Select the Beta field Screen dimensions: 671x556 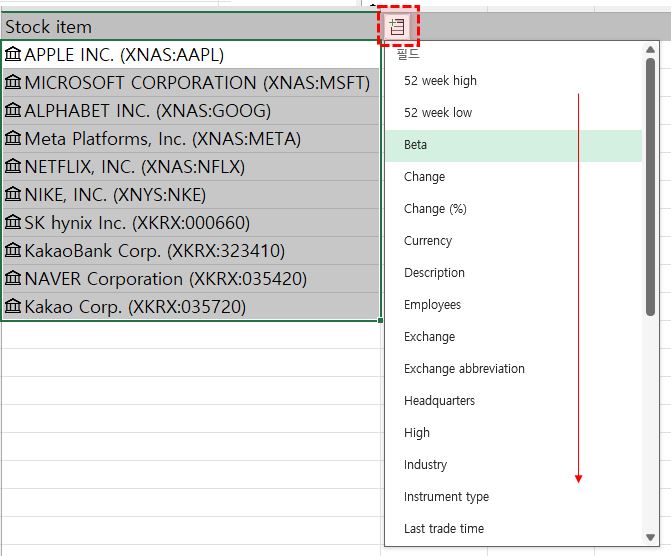pyautogui.click(x=514, y=145)
